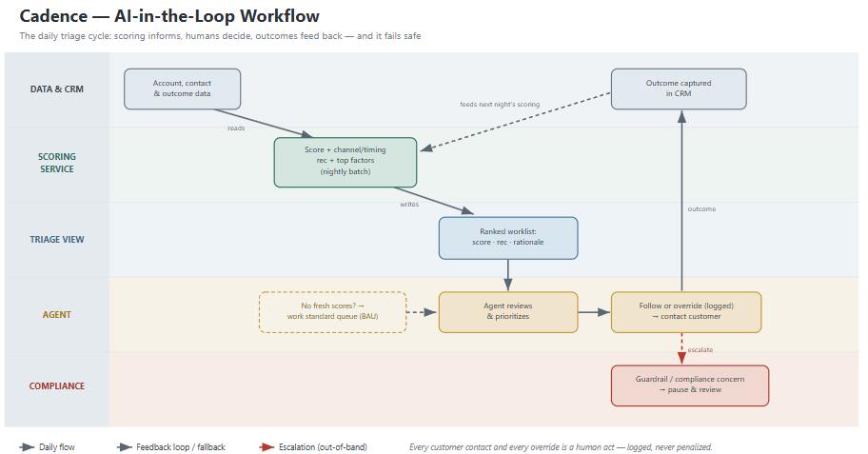The height and width of the screenshot is (454, 868).
Task: Select the 'Outcome captured in CRM' node
Action: coord(679,89)
